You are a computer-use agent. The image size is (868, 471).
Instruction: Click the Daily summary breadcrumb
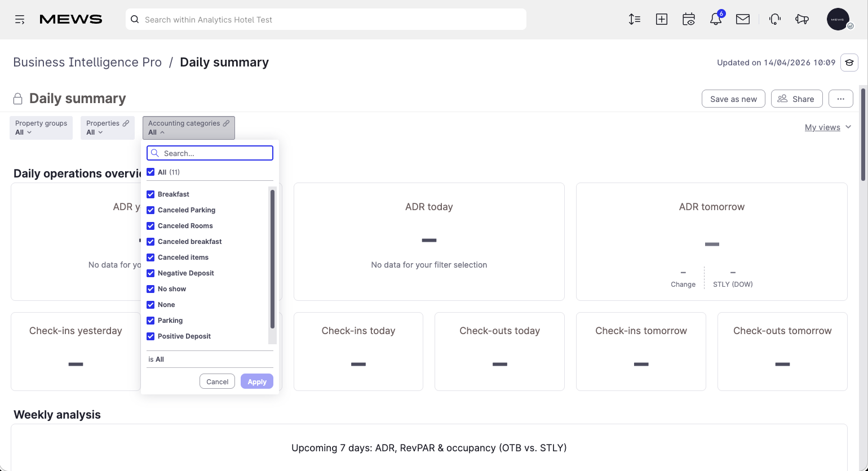(224, 62)
